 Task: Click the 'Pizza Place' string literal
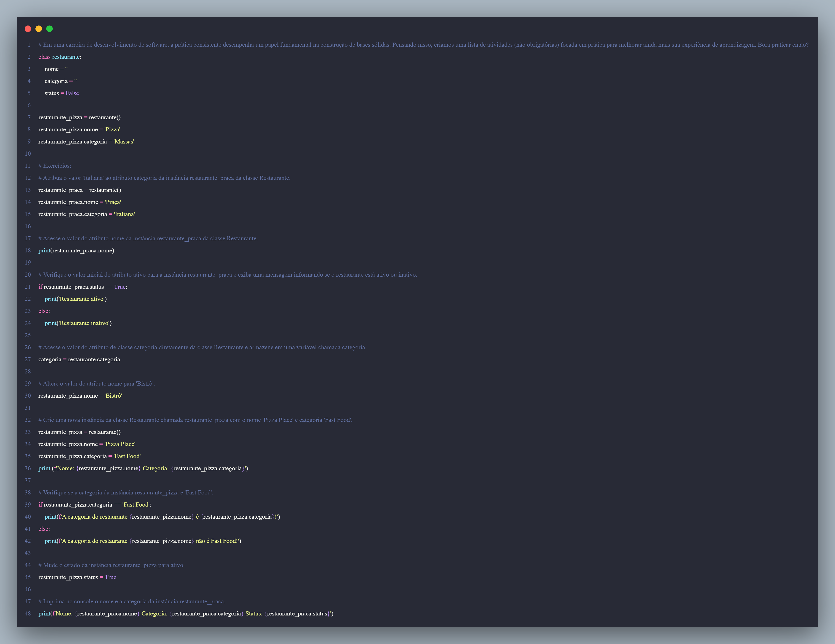click(x=120, y=444)
